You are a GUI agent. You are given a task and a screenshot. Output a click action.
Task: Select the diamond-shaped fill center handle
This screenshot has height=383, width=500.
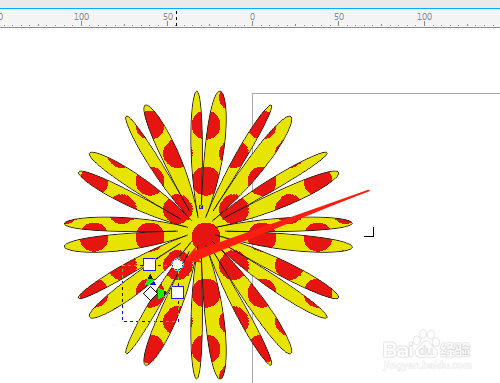(150, 293)
